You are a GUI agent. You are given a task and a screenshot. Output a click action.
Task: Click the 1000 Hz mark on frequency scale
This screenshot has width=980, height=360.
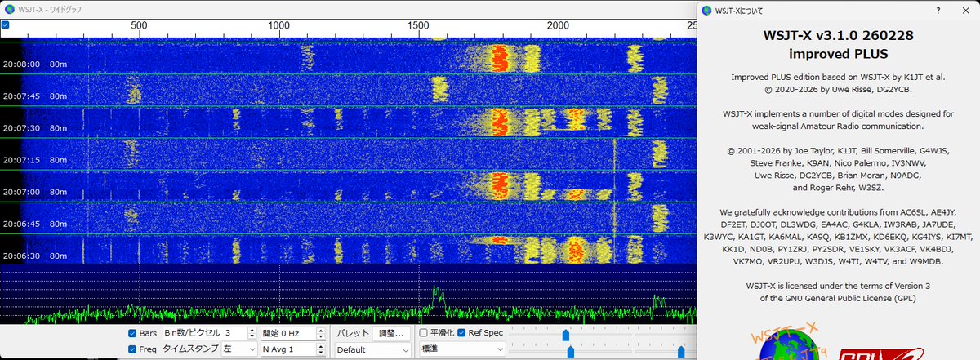[279, 26]
